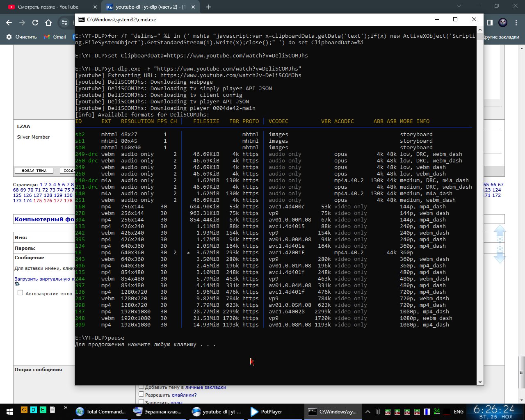This screenshot has width=525, height=420.
Task: Expand hidden system tray icons
Action: click(x=368, y=411)
